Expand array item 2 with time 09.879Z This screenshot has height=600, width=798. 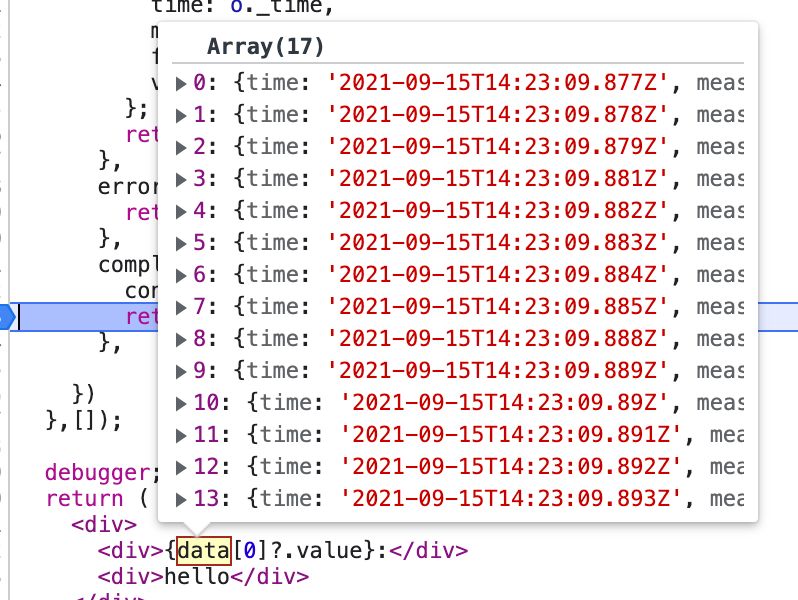181,147
